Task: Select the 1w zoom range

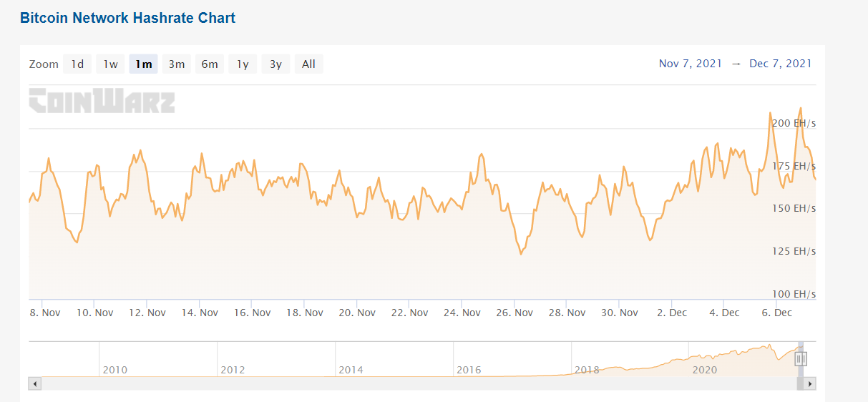Action: (x=110, y=64)
